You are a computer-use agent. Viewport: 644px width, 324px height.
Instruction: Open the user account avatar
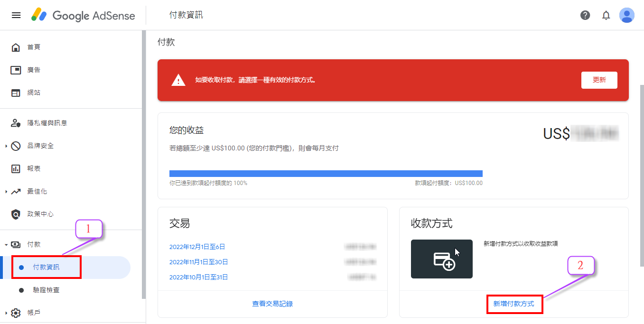pyautogui.click(x=627, y=15)
